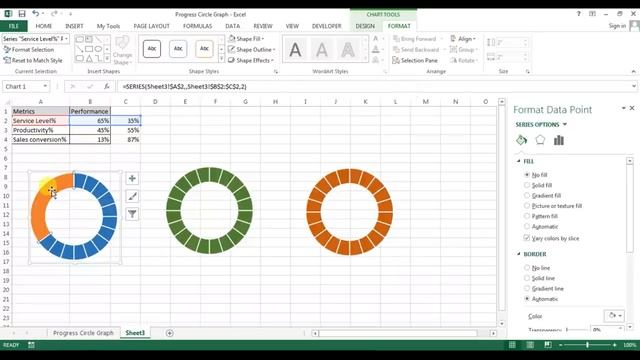The height and width of the screenshot is (360, 640).
Task: Click the Save icon in quick access toolbar
Action: pos(22,14)
